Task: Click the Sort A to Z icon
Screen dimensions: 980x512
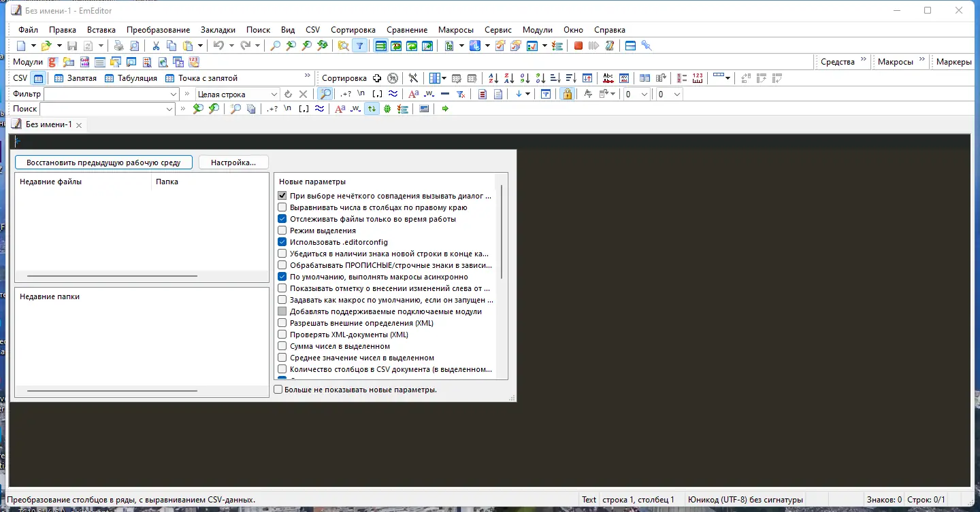Action: 493,78
